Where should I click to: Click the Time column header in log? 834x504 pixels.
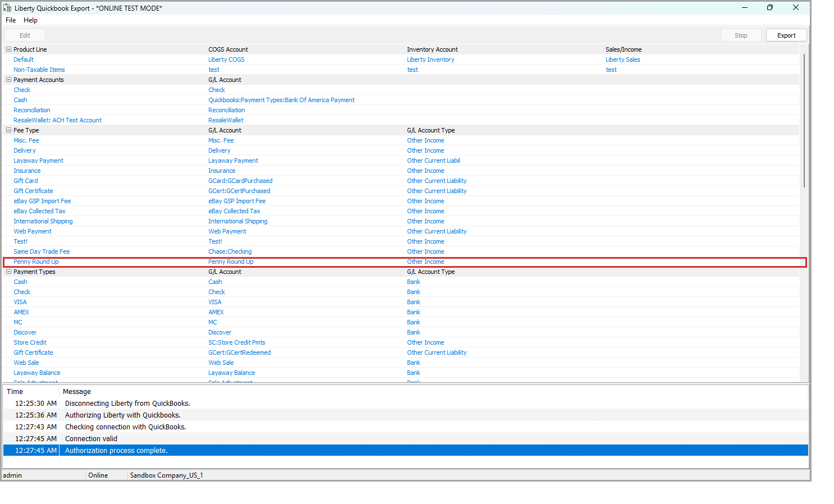[31, 392]
